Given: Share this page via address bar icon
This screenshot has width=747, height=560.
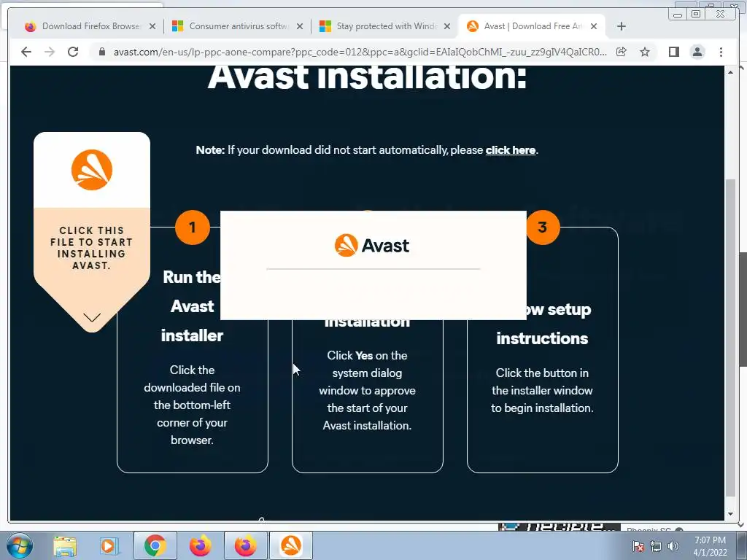Looking at the screenshot, I should [622, 52].
